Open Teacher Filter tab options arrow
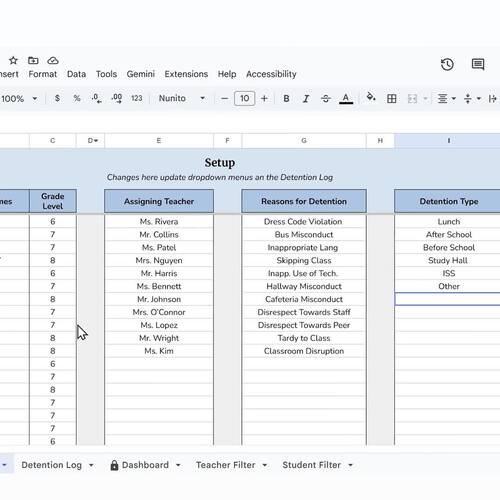Image resolution: width=500 pixels, height=500 pixels. [265, 465]
